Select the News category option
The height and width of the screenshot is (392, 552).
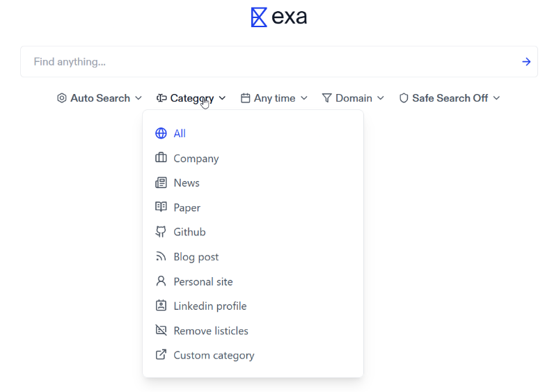click(x=187, y=183)
